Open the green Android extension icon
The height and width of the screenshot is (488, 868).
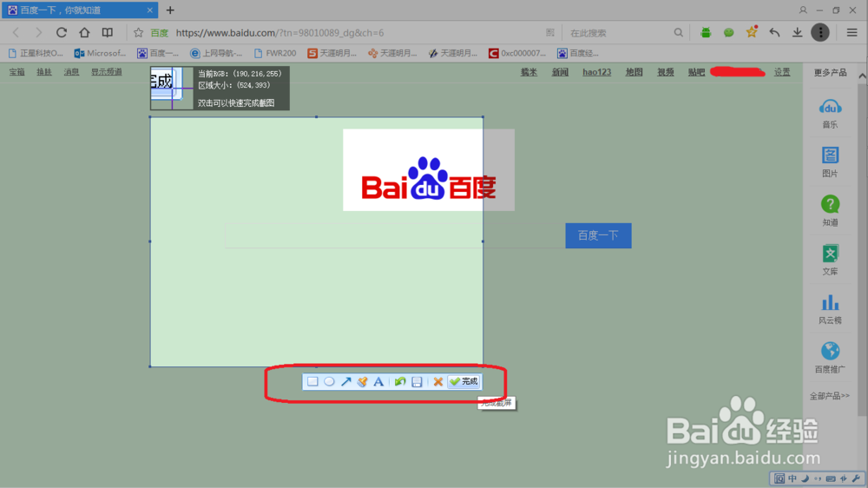(x=705, y=33)
